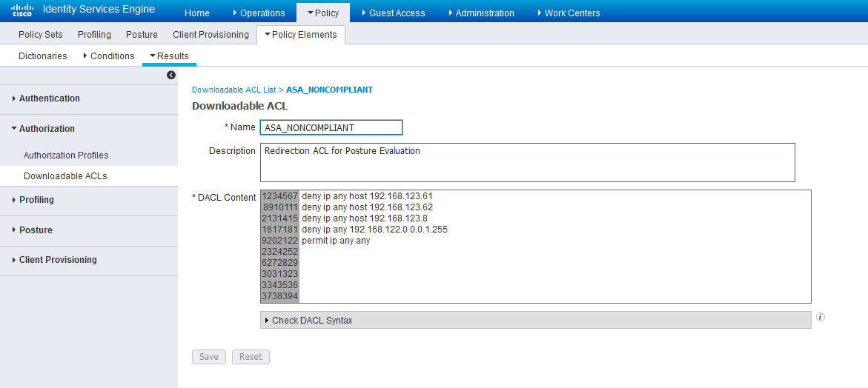Open the Operations menu
Screen dimensions: 868x388
point(259,13)
